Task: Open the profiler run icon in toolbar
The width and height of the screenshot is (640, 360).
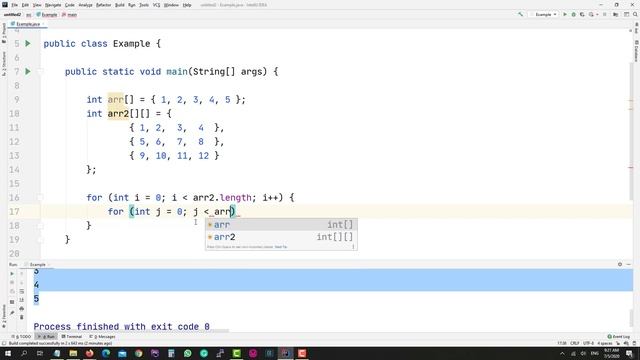Action: tap(591, 14)
